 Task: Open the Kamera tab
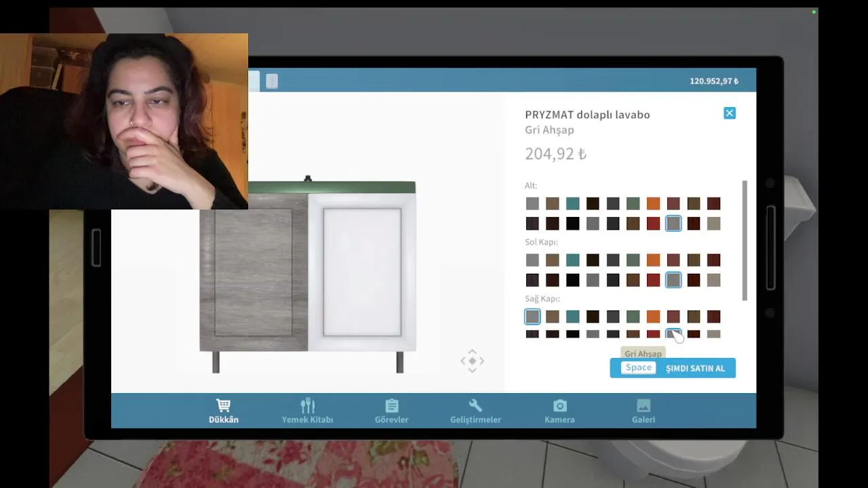pyautogui.click(x=559, y=411)
